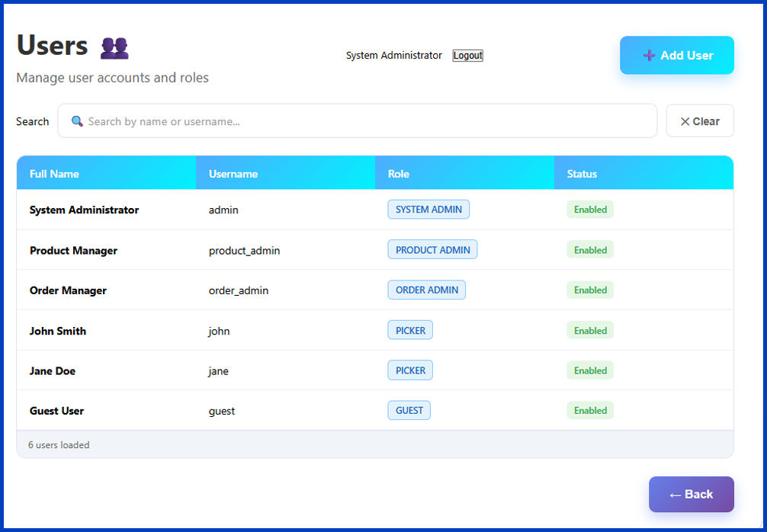Click Jane Doe's PICKER role badge

coord(410,370)
